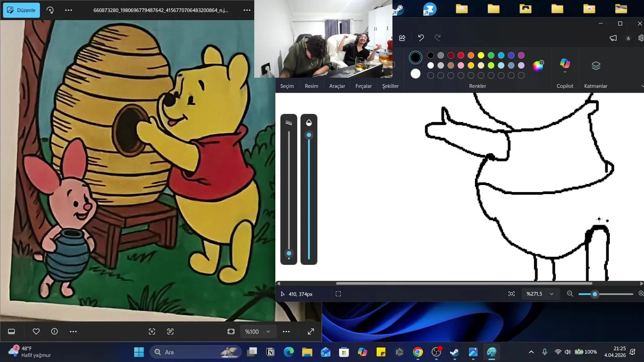Click the Paint zoom slider handle
The height and width of the screenshot is (362, 644).
595,294
